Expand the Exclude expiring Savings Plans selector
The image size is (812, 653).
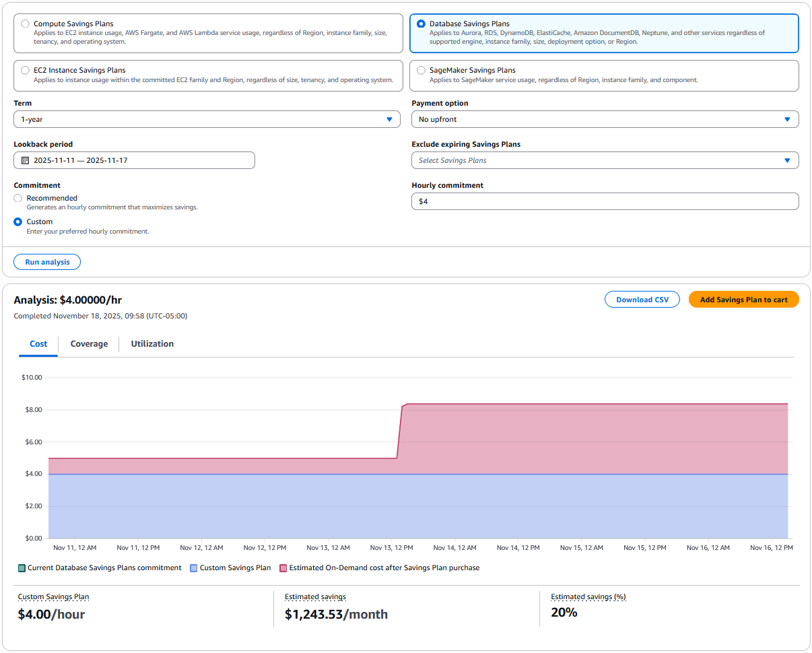click(x=786, y=160)
